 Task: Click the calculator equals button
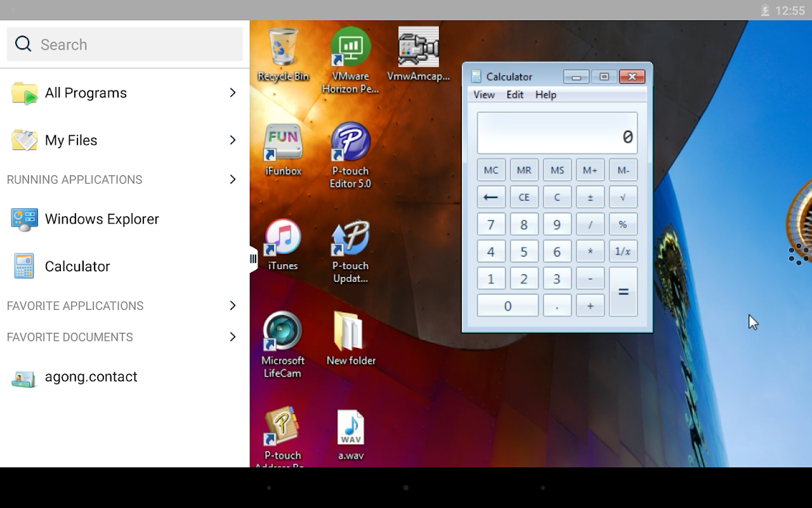pyautogui.click(x=623, y=291)
